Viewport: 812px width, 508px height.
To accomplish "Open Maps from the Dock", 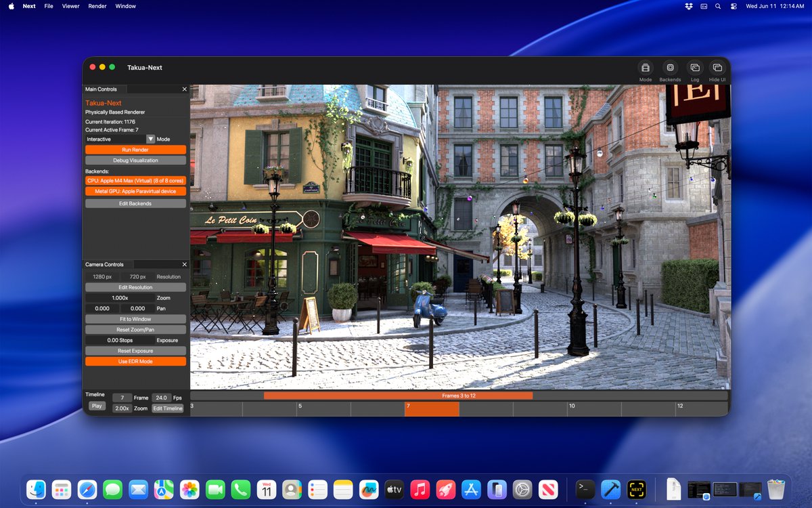I will pos(164,489).
